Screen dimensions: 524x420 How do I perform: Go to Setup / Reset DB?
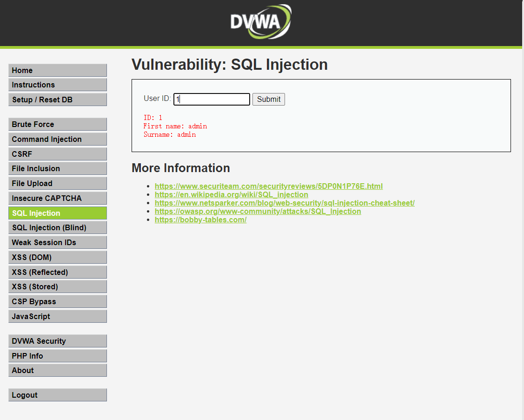(x=57, y=99)
